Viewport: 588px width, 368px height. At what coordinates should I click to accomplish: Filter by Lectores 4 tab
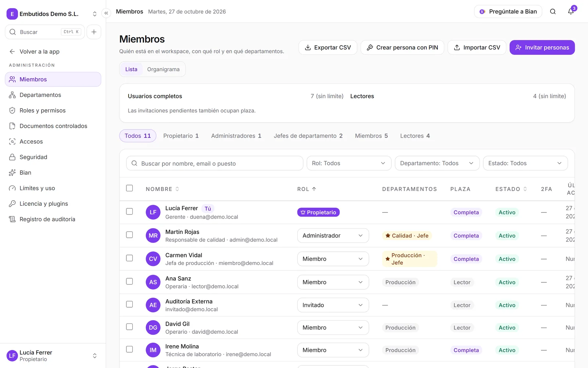(415, 136)
